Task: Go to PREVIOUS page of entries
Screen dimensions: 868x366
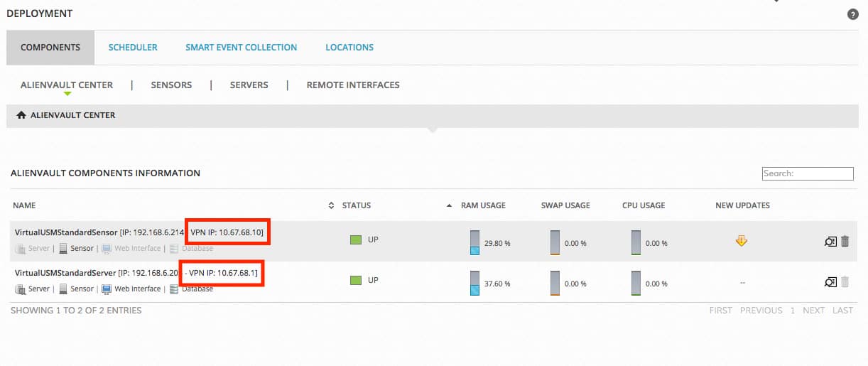Action: [761, 311]
